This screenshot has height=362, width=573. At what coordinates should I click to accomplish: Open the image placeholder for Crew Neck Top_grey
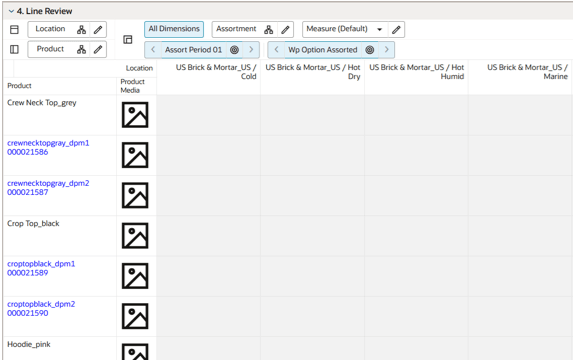(x=135, y=115)
